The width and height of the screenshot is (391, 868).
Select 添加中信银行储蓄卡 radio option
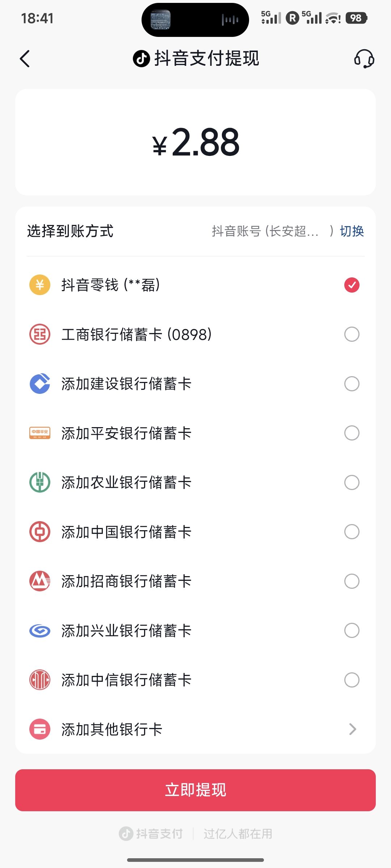pyautogui.click(x=352, y=680)
